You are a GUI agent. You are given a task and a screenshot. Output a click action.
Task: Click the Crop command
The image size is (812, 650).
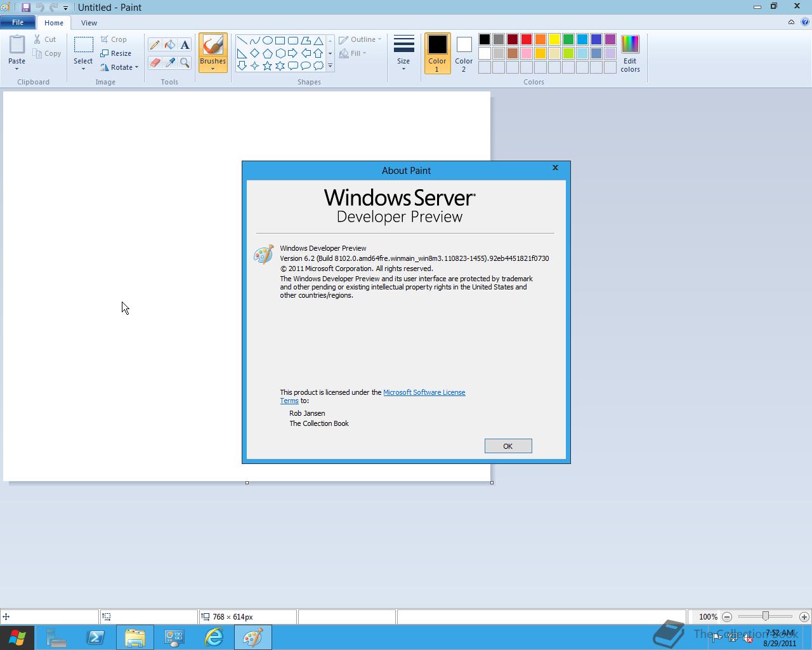pos(114,39)
